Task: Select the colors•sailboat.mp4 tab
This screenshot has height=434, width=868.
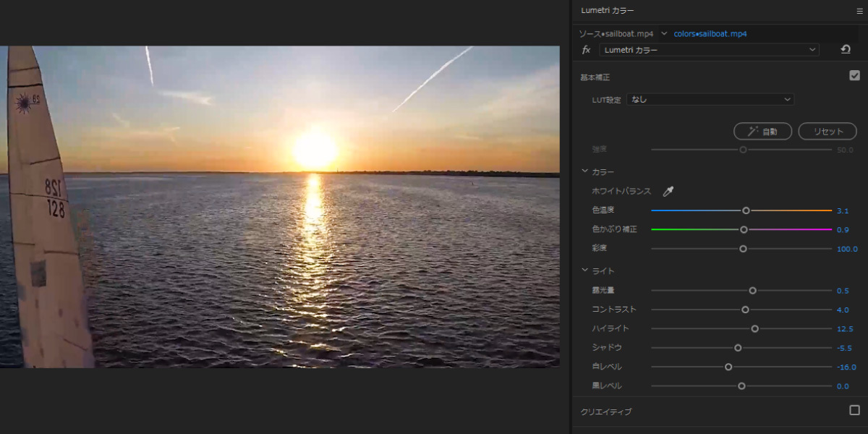Action: [x=710, y=34]
